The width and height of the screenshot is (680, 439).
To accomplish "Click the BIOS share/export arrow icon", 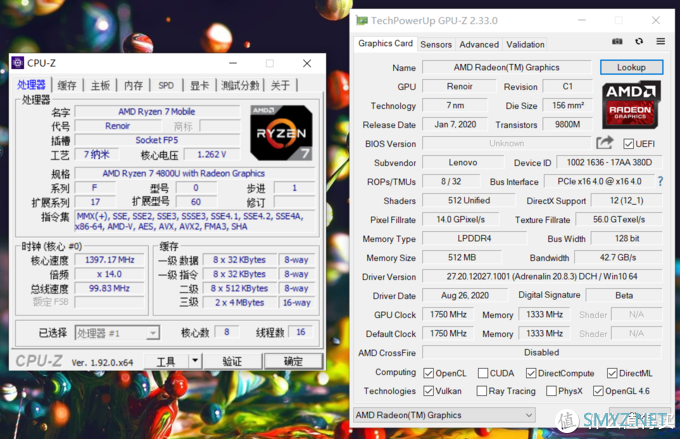I will tap(605, 142).
